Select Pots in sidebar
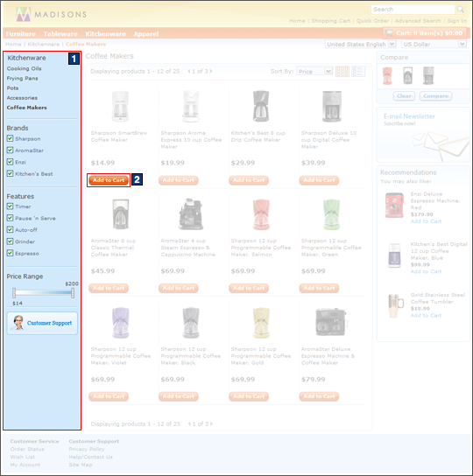Screen dimensions: 473x476 coord(12,88)
